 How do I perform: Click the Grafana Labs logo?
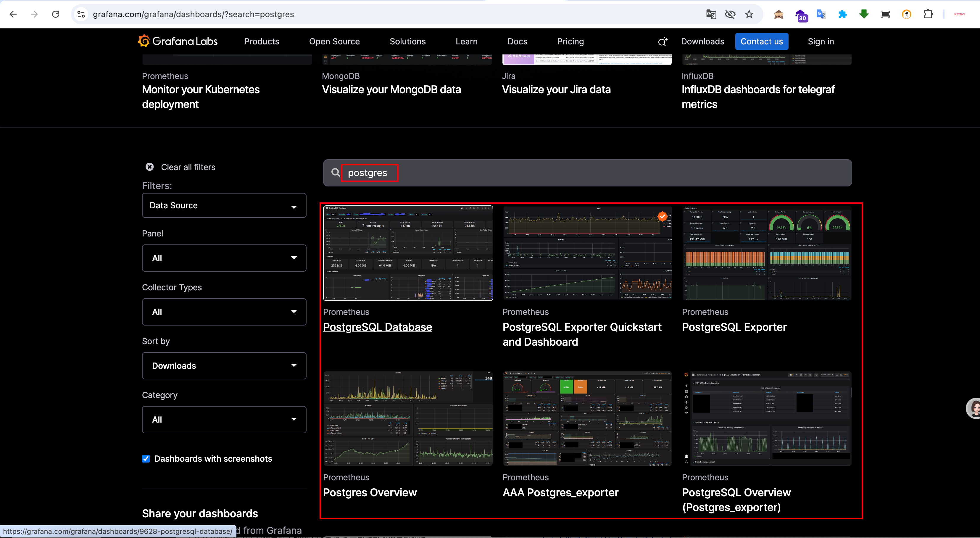[x=177, y=41]
